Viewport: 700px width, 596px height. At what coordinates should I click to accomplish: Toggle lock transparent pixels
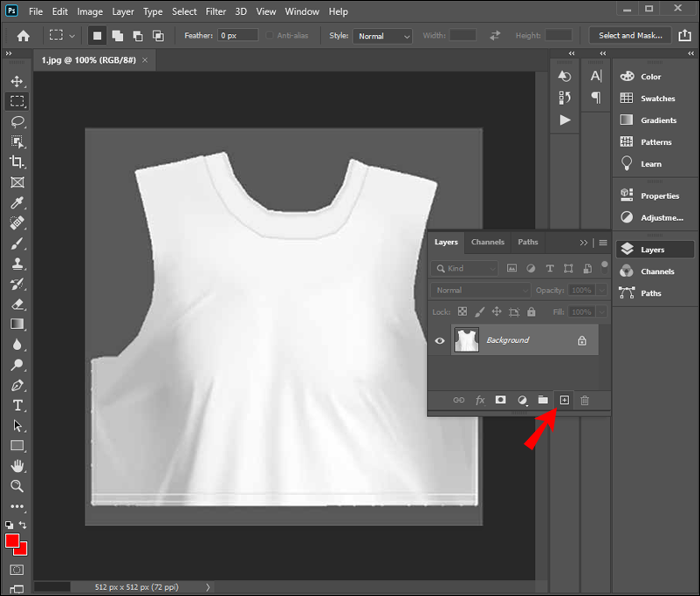point(463,312)
